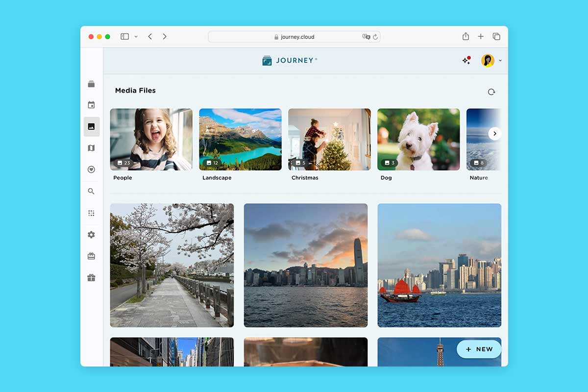Open Search from the sidebar
Screen dimensions: 588x392
pos(91,191)
